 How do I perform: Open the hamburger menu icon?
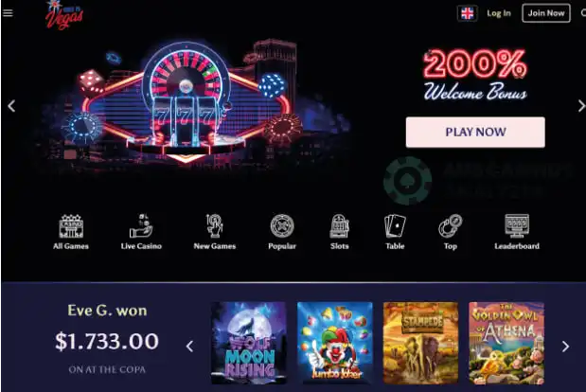click(8, 13)
